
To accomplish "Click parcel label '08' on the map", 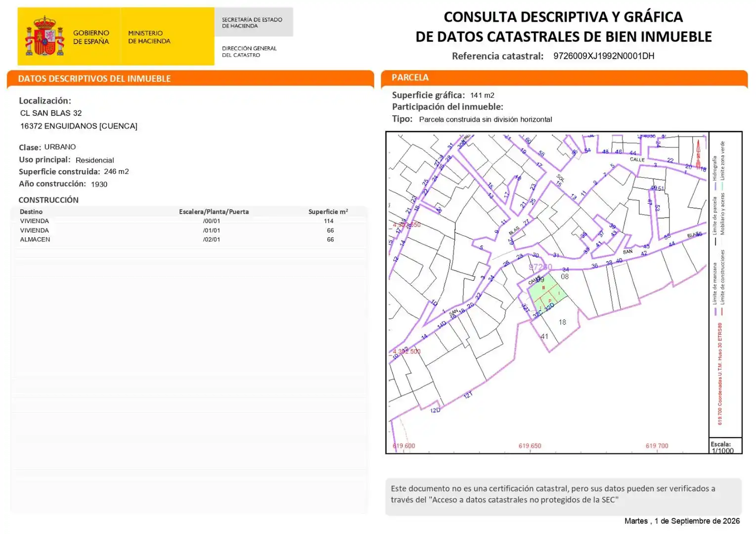I will (x=565, y=277).
